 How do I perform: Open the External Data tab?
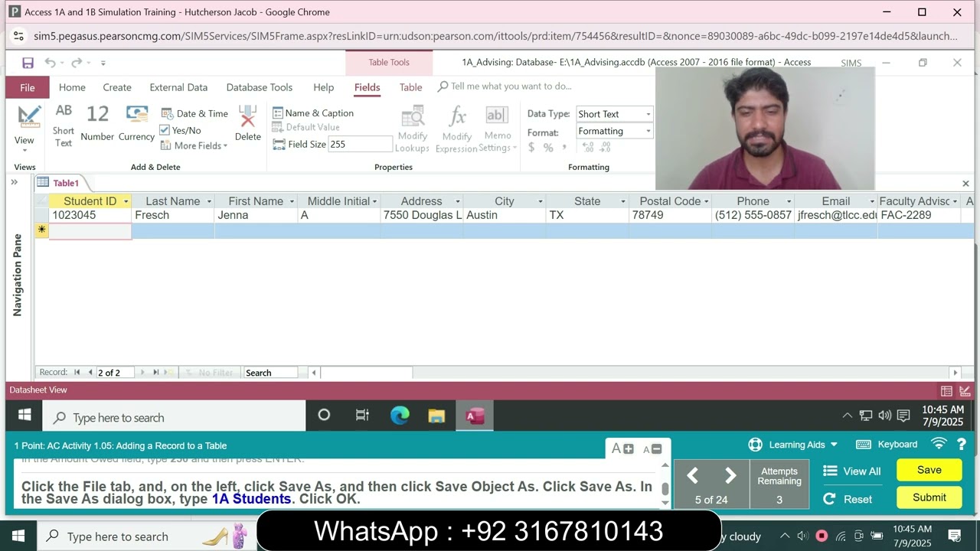pyautogui.click(x=178, y=87)
